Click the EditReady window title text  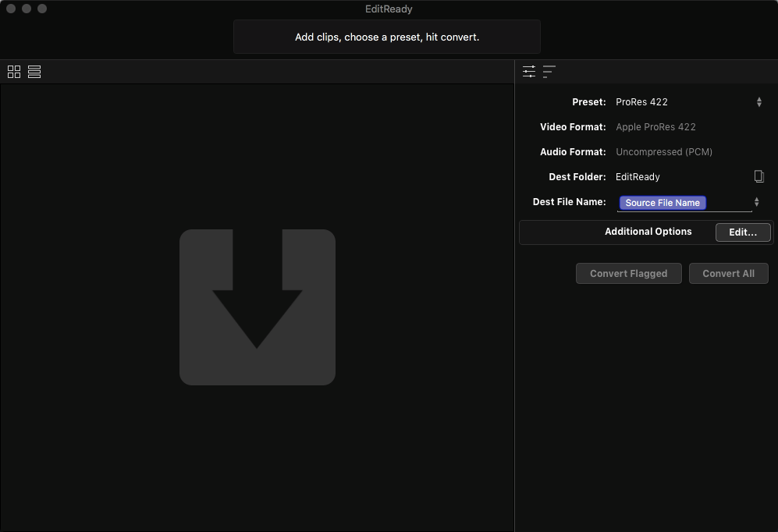click(389, 9)
